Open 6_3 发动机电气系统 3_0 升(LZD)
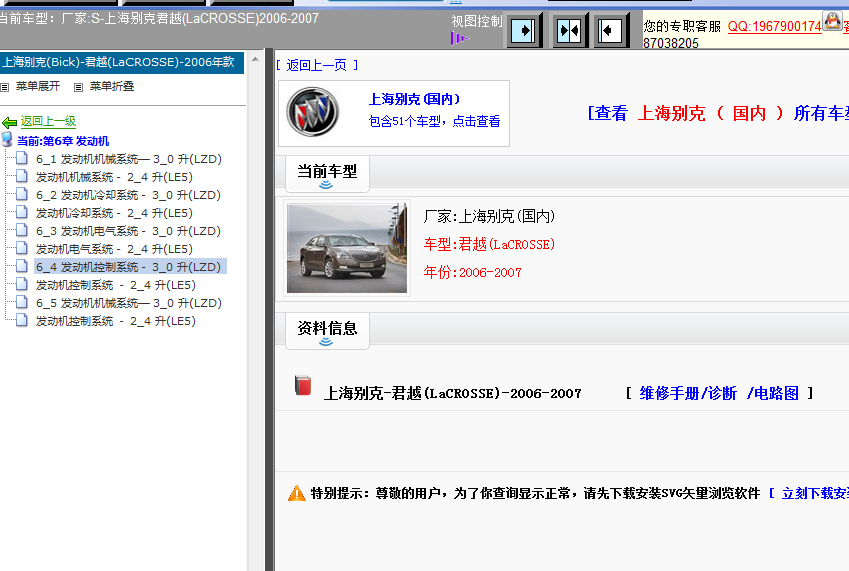Viewport: 849px width, 571px height. 128,231
